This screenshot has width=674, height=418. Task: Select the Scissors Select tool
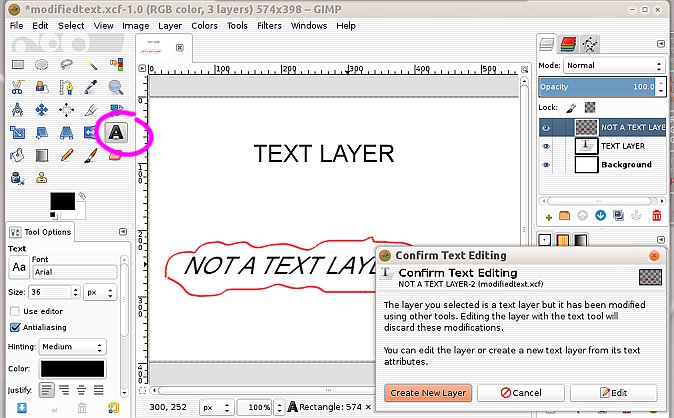pyautogui.click(x=18, y=87)
